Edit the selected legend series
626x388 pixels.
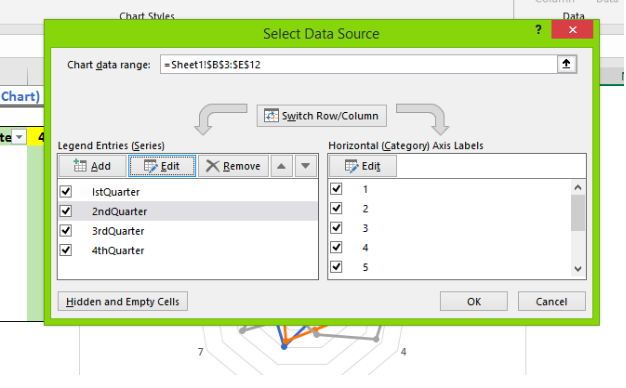(x=162, y=166)
